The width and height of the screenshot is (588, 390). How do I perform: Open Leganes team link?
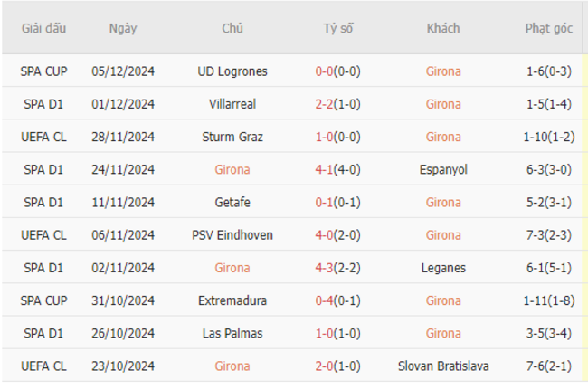tap(443, 268)
